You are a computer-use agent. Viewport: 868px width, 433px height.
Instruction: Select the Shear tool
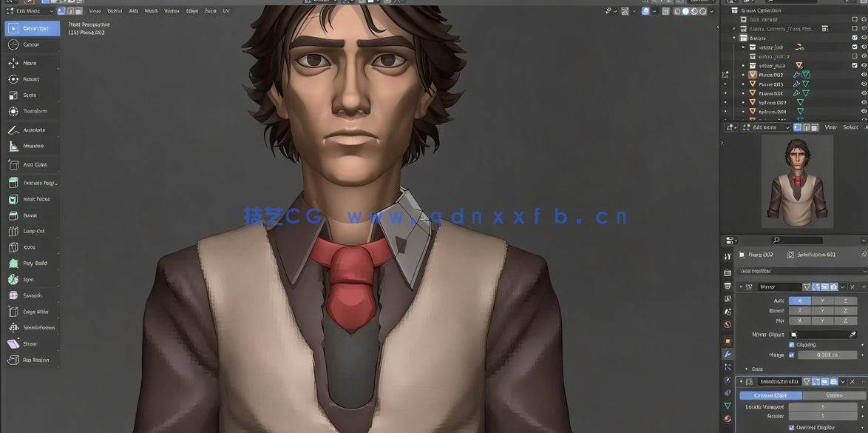click(x=30, y=343)
